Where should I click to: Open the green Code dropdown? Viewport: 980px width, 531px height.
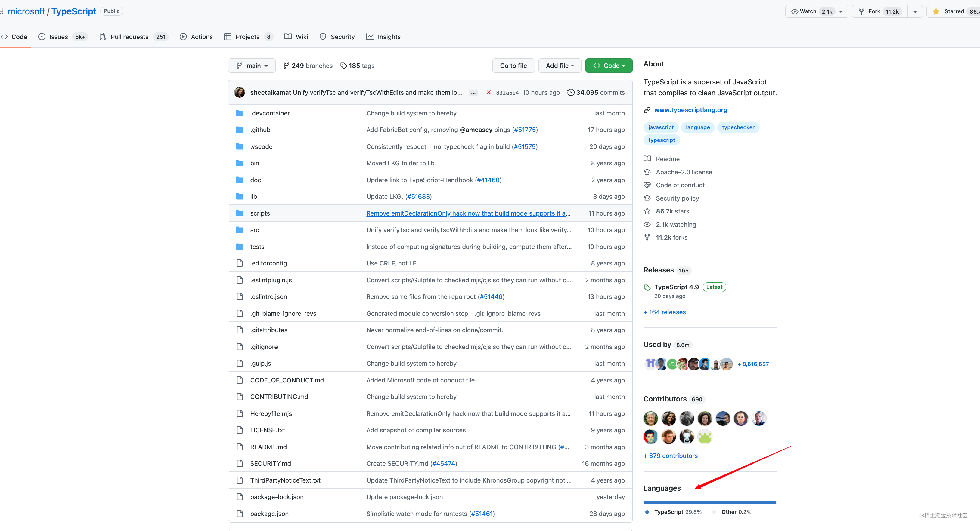(608, 66)
